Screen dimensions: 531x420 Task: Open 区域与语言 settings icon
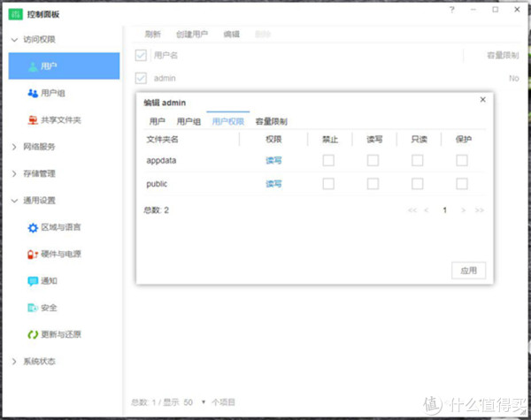(33, 227)
